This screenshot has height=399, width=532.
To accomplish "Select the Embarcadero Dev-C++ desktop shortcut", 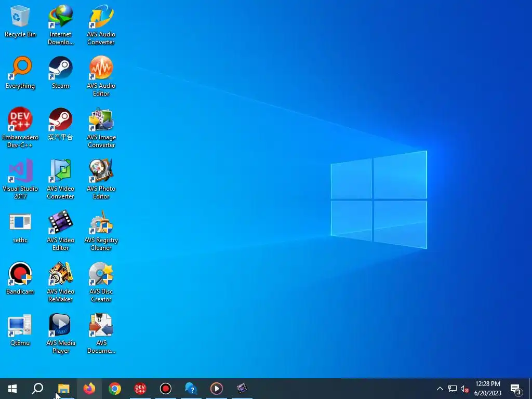I will click(x=20, y=128).
